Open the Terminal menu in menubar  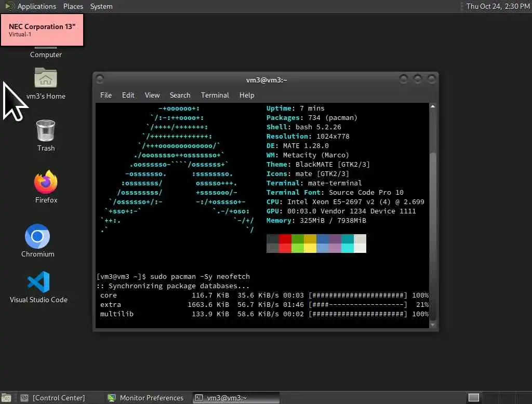pyautogui.click(x=215, y=95)
